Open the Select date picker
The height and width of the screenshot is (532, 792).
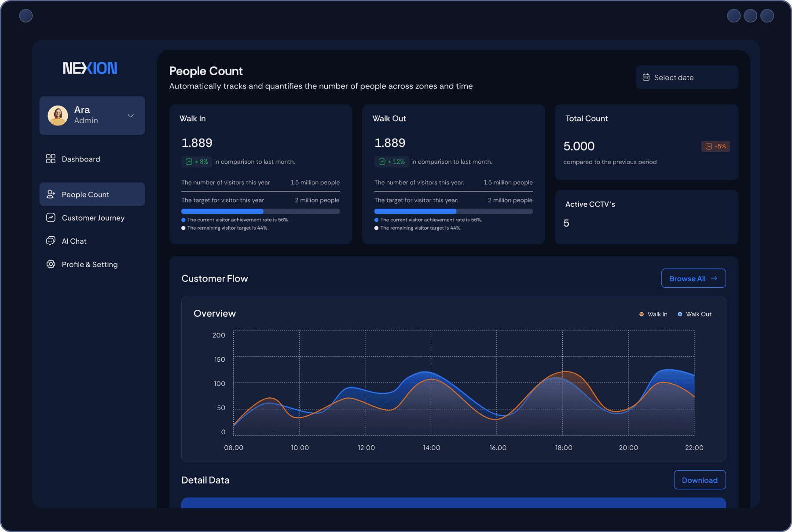pyautogui.click(x=686, y=77)
